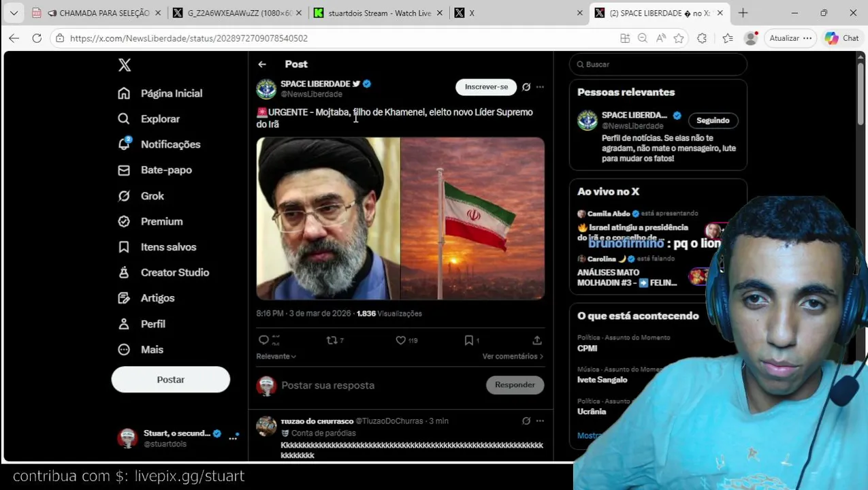Screen dimensions: 868x490
Task: Open the Mojtaba portrait image
Action: point(328,218)
